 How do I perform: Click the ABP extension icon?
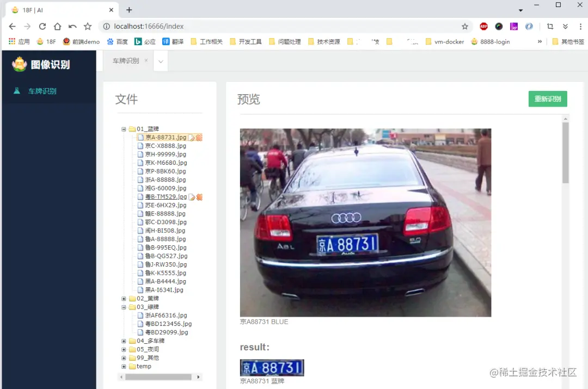(x=483, y=26)
